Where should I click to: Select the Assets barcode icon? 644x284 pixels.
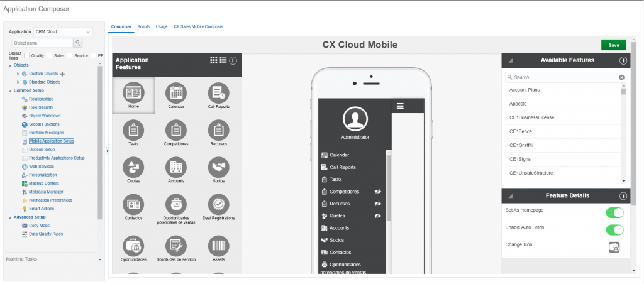tap(218, 246)
